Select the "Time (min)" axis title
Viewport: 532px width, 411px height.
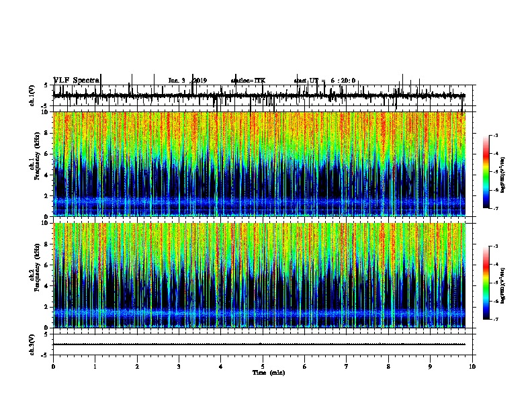[x=269, y=373]
